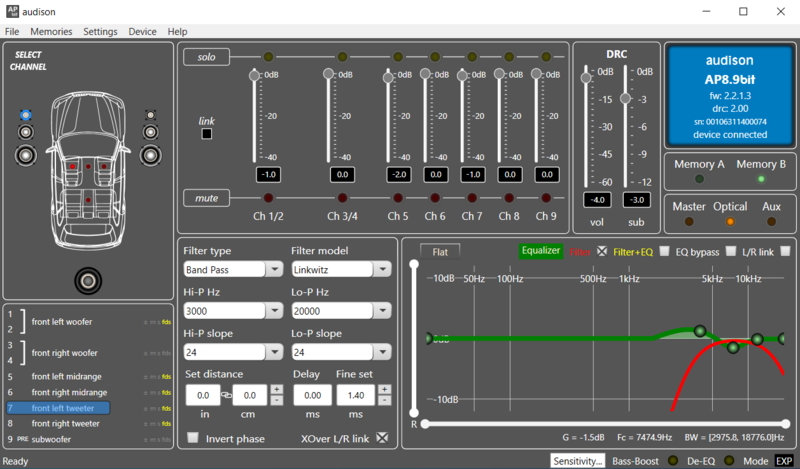
Task: Mute channel Ch 1/2 indicator
Action: [x=268, y=198]
